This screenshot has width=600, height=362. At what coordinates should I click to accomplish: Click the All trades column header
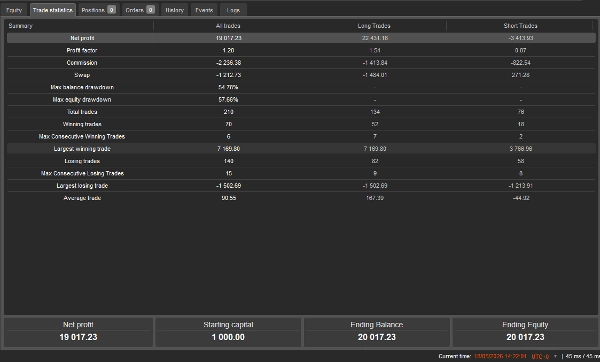coord(228,26)
